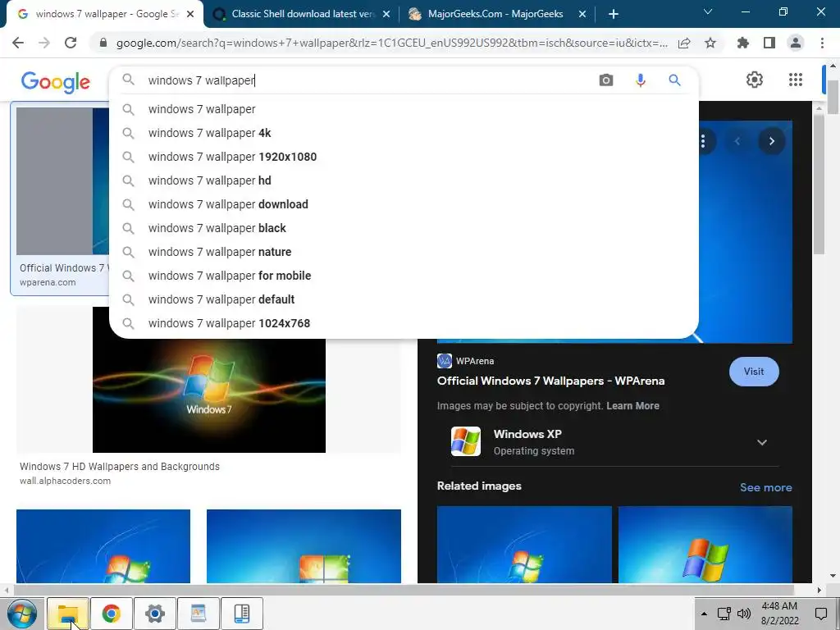Choose suggestion windows 7 wallpaper 4k
Image resolution: width=840 pixels, height=630 pixels.
404,133
